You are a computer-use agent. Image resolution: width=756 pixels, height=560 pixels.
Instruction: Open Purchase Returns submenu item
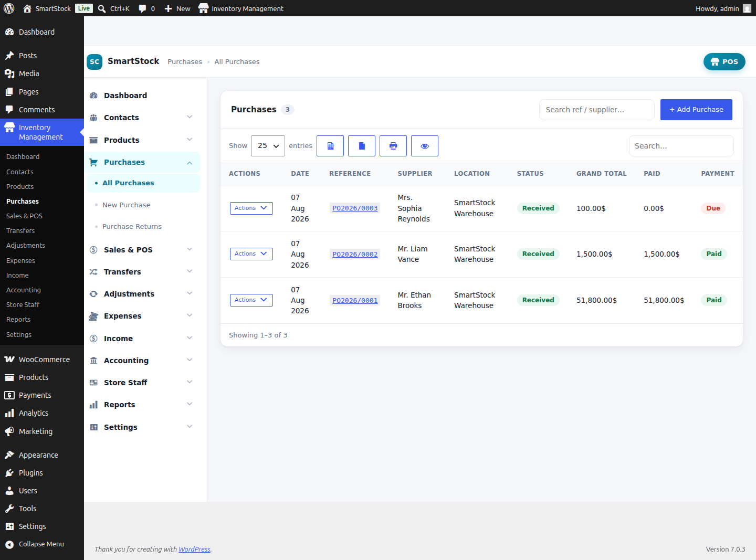coord(132,226)
